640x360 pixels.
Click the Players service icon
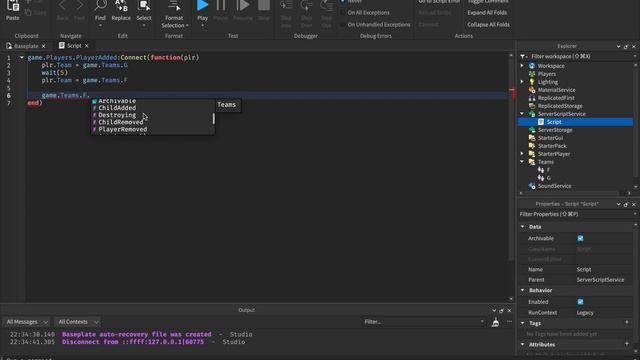click(532, 74)
